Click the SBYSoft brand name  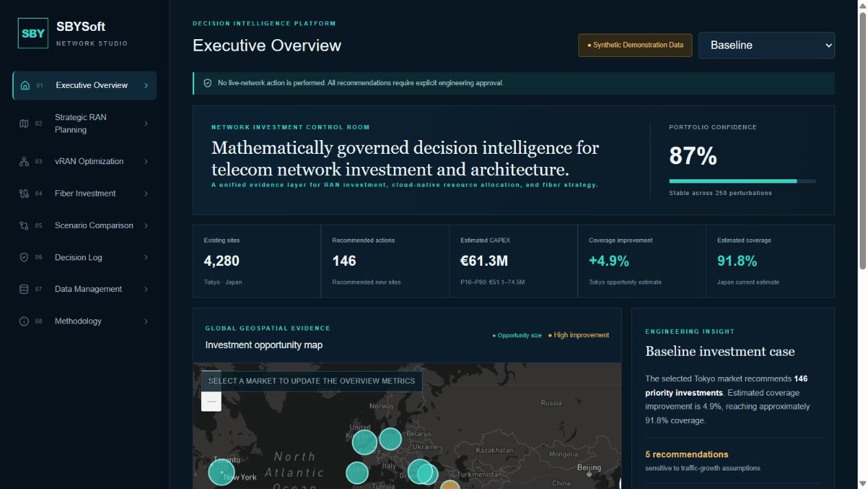(x=81, y=27)
